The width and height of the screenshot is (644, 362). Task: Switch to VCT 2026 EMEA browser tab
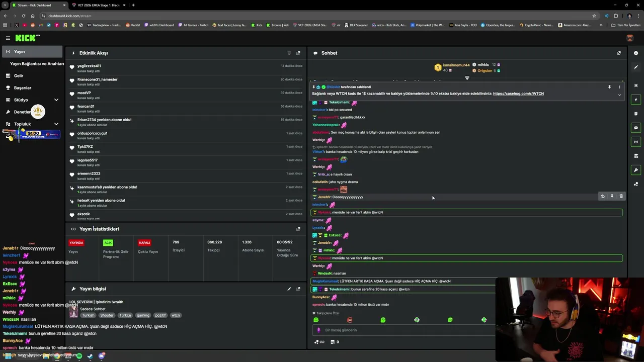tap(98, 5)
